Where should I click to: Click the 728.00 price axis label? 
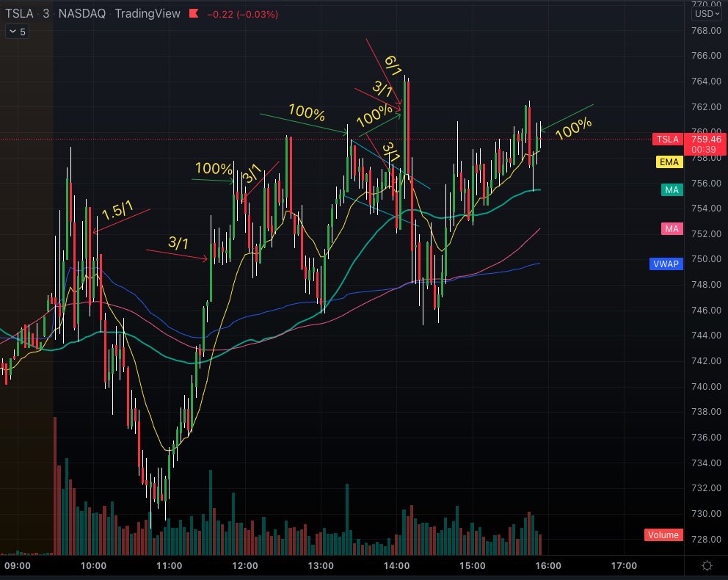tap(706, 539)
